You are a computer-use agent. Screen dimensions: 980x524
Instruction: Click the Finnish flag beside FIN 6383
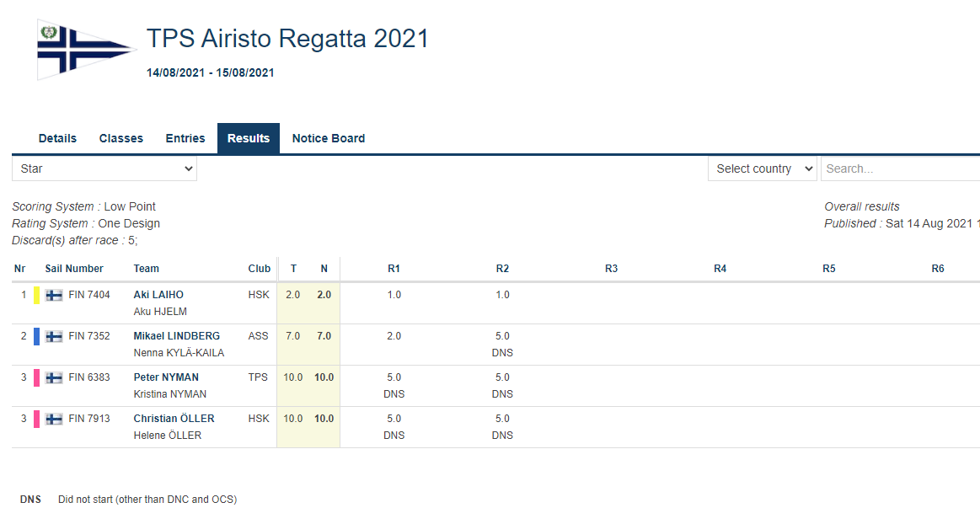(x=54, y=377)
